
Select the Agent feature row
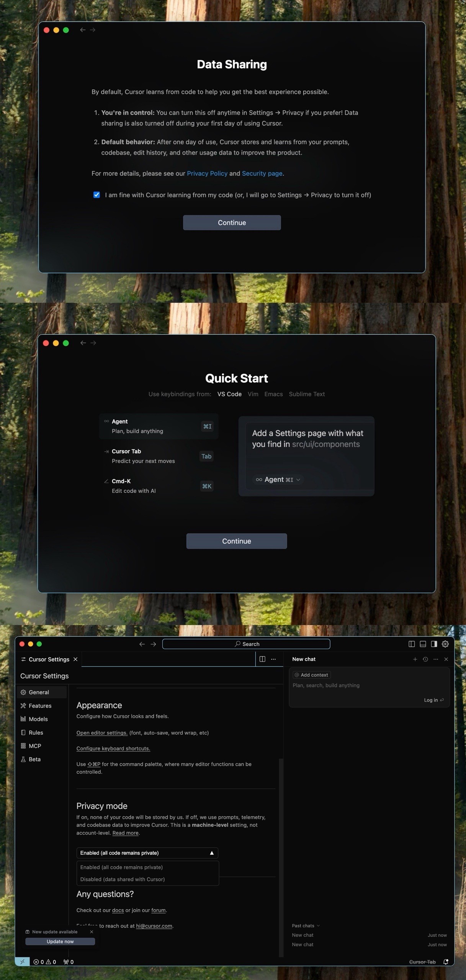(159, 426)
